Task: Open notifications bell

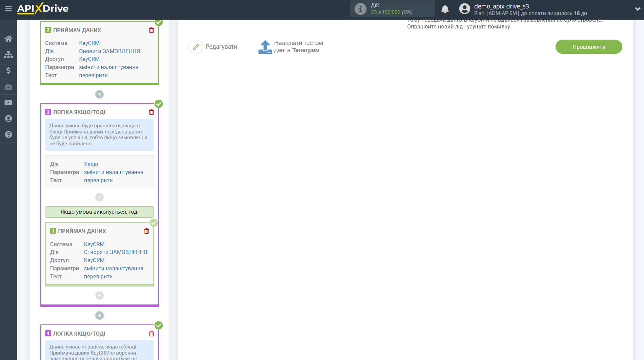Action: tap(445, 9)
